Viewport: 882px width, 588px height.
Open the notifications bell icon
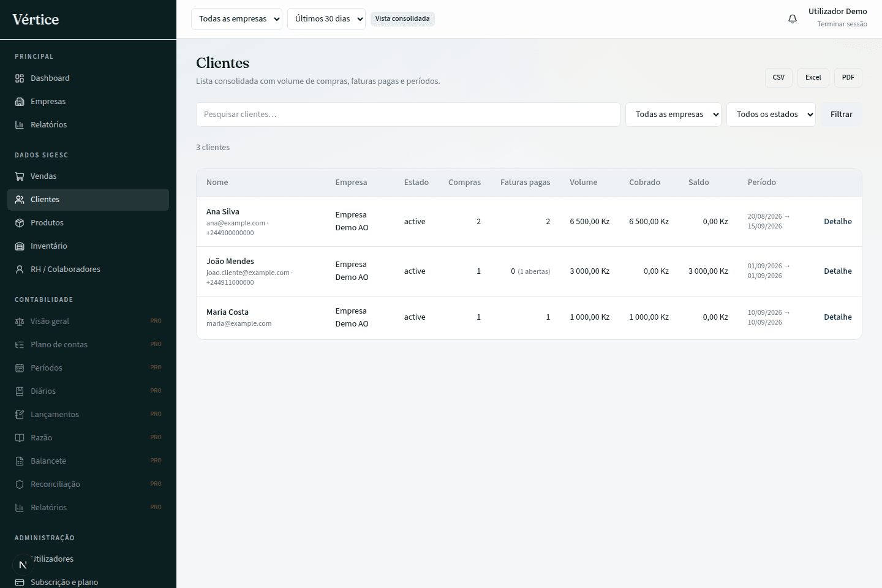click(x=793, y=19)
